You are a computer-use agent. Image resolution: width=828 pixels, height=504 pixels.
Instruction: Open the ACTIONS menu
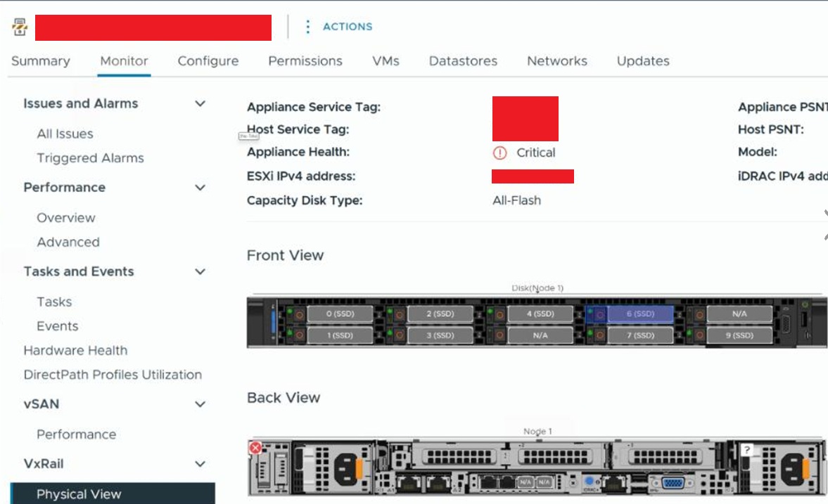tap(348, 27)
